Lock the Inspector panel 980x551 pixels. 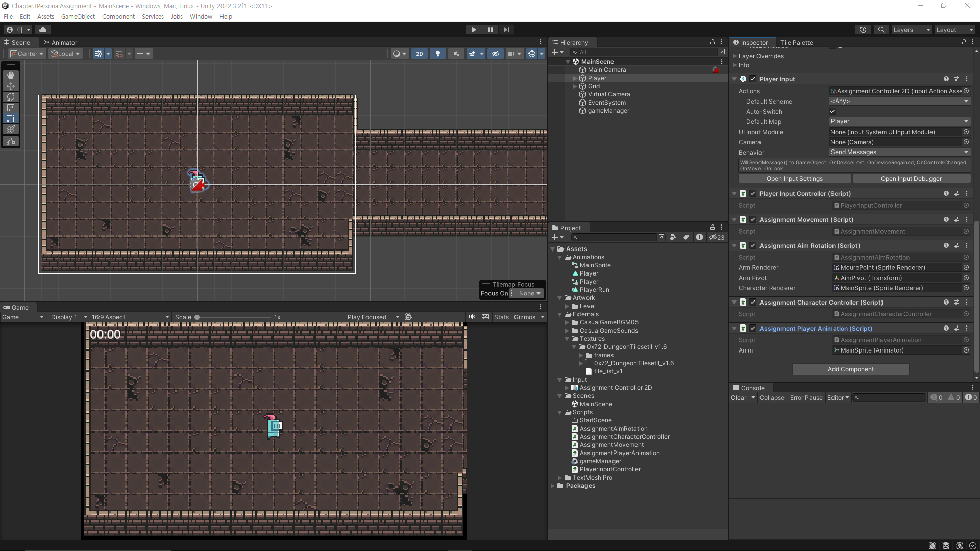click(964, 42)
